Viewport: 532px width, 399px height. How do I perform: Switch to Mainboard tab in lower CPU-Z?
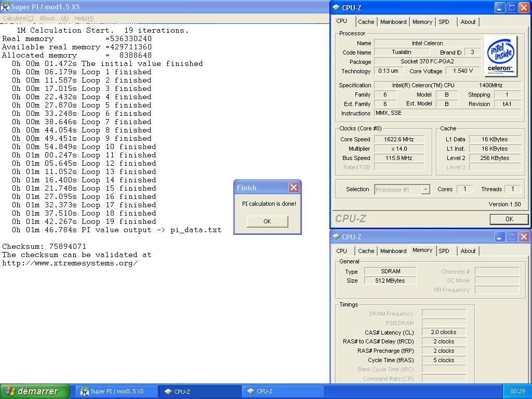393,251
